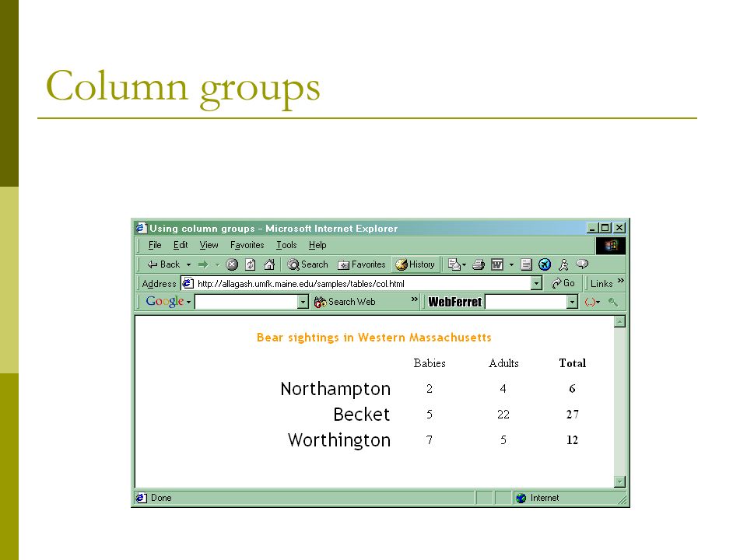Click the running figure Messenger icon
The width and height of the screenshot is (747, 560).
pyautogui.click(x=563, y=264)
